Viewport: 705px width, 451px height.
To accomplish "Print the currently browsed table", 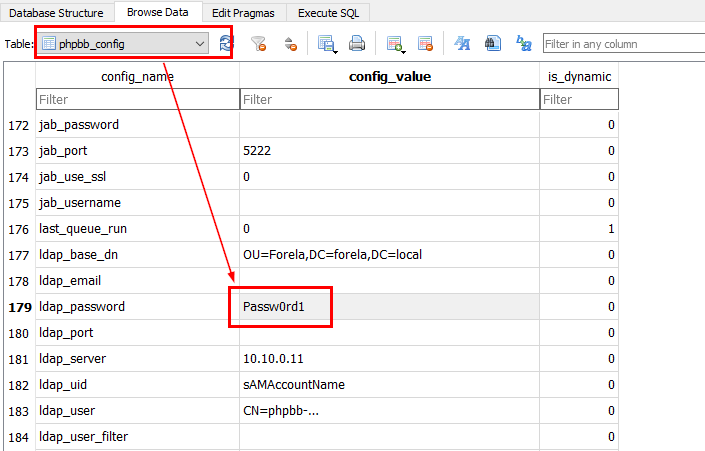I will 357,44.
